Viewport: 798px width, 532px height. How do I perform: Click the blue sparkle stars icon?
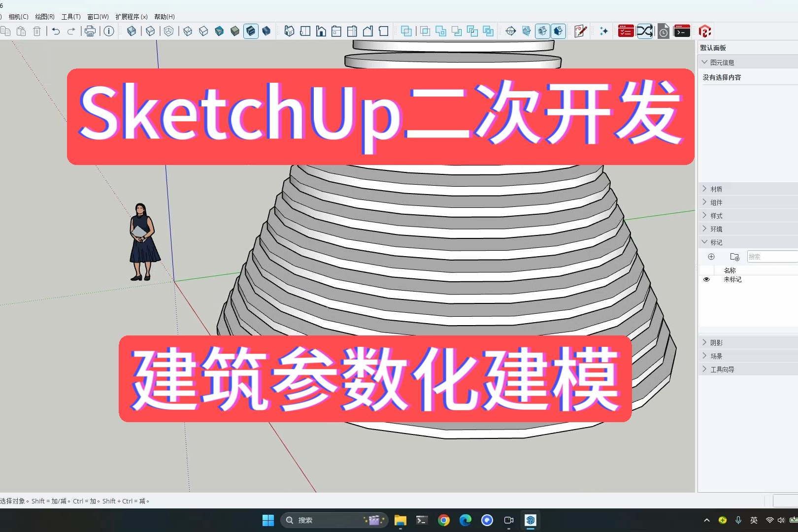pos(603,32)
